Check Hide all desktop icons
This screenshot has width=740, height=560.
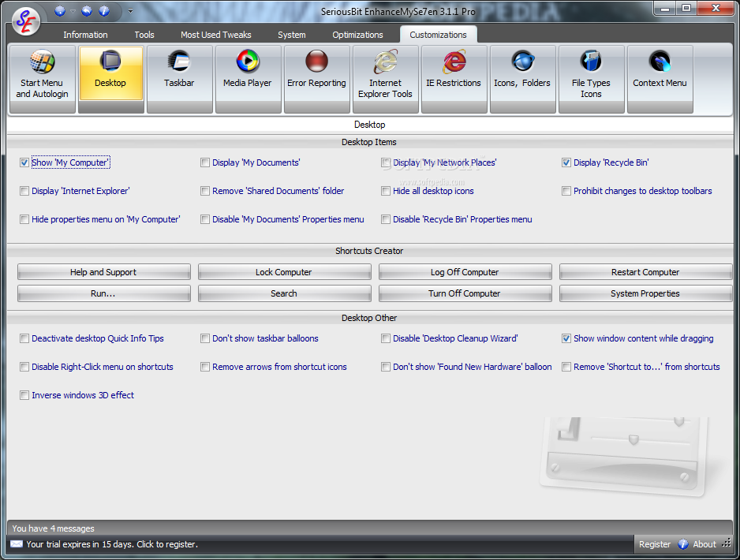click(x=386, y=191)
